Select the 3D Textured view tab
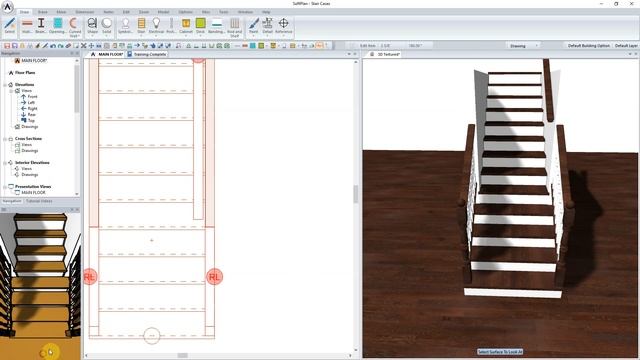This screenshot has width=640, height=360. (385, 54)
